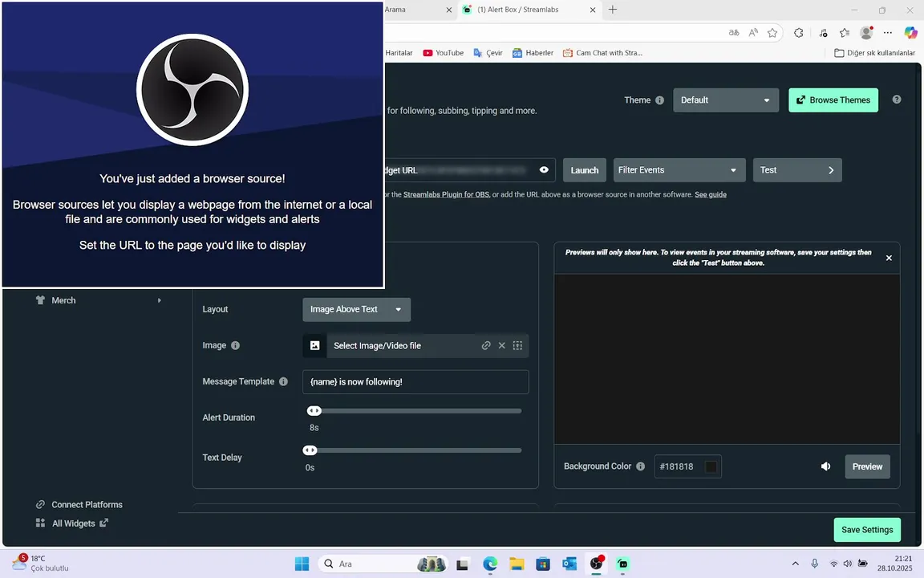Open Outlook from the taskbar
The height and width of the screenshot is (578, 924).
click(x=569, y=564)
